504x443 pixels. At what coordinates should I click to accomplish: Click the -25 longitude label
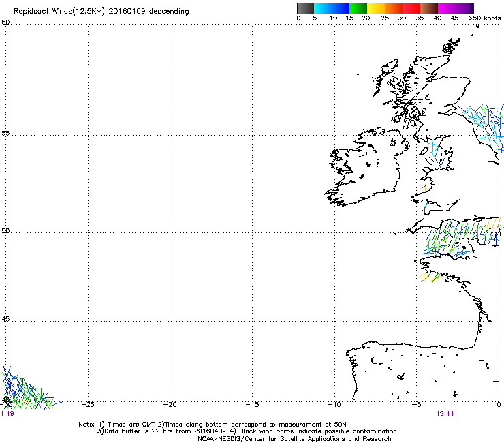click(88, 405)
